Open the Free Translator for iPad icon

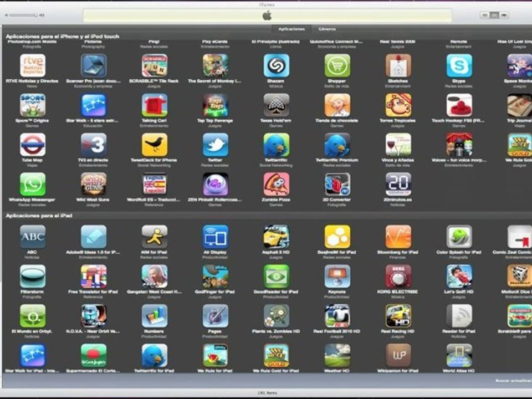[93, 276]
